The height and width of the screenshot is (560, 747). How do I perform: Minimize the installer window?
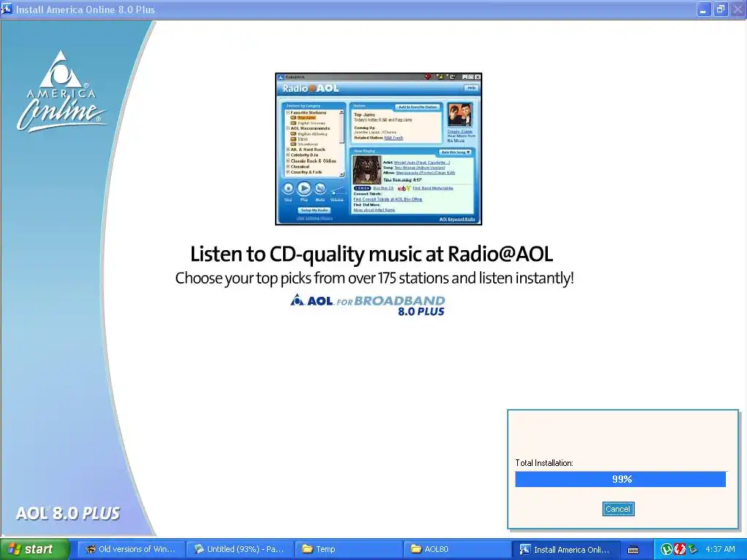tap(703, 9)
